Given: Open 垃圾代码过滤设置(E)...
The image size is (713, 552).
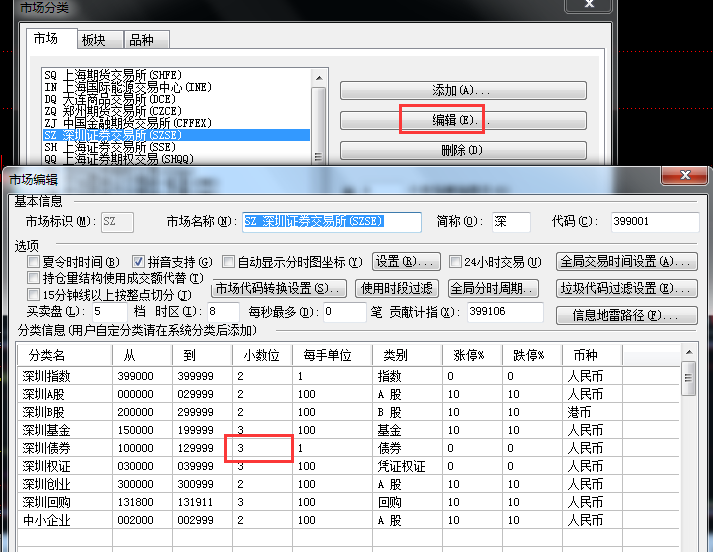Looking at the screenshot, I should [x=627, y=288].
